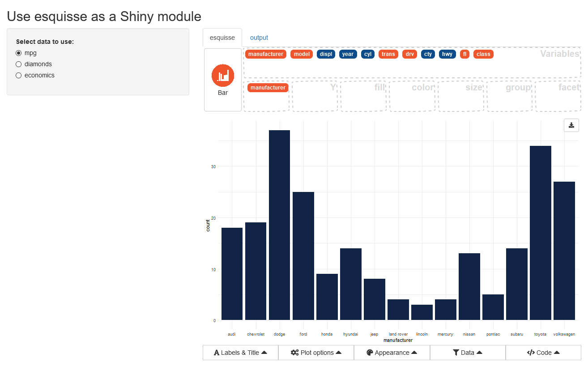This screenshot has height=366, width=588.
Task: Click the displ variable badge
Action: (326, 54)
